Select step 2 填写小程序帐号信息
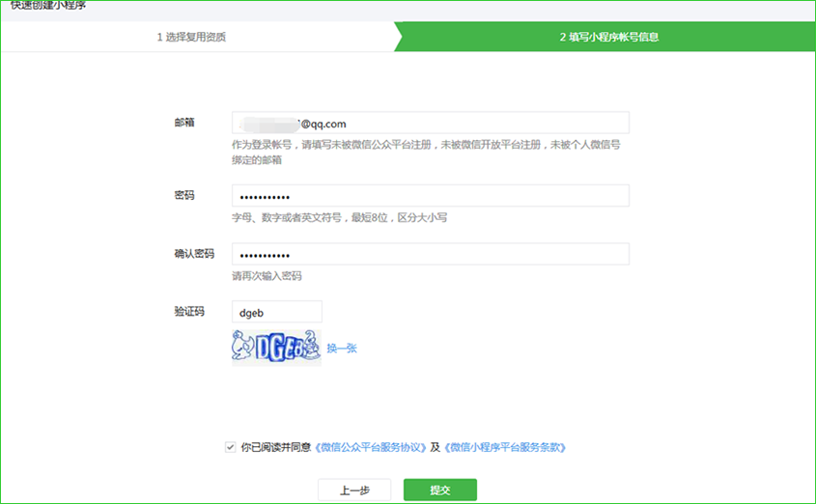816x504 pixels. point(608,38)
